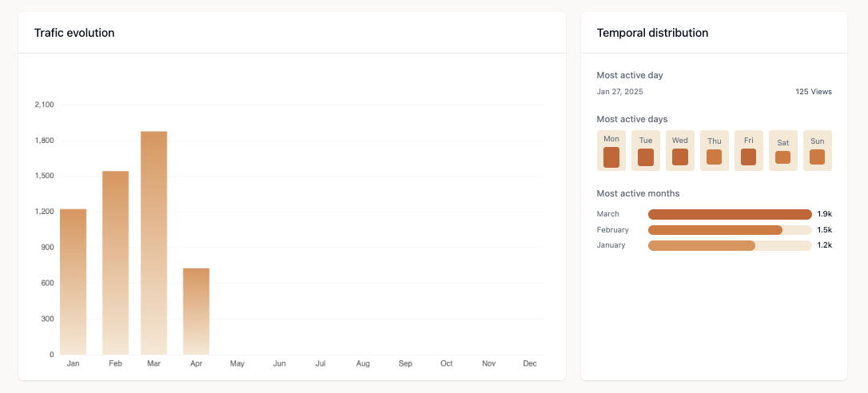The image size is (868, 393).
Task: Select the Sun activity square
Action: coord(817,157)
